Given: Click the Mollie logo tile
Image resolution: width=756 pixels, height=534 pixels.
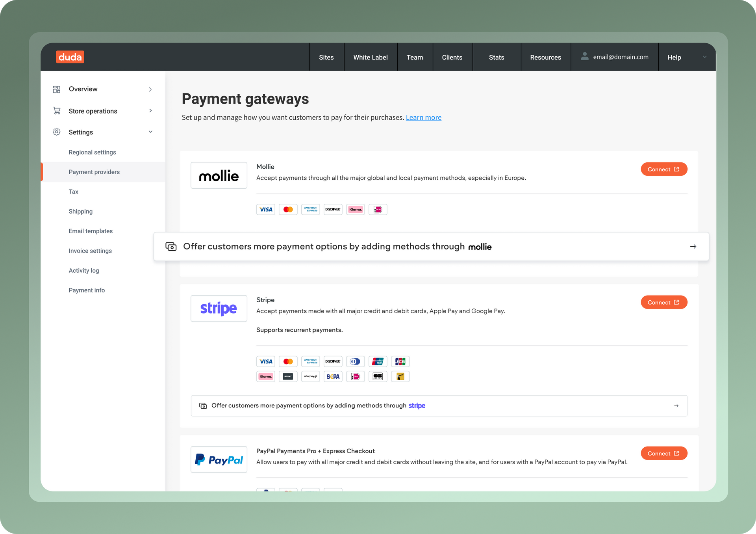Looking at the screenshot, I should tap(219, 175).
